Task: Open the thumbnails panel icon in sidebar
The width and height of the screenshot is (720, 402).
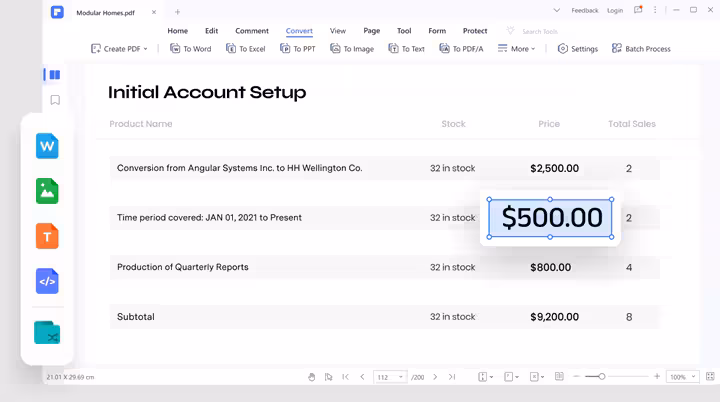Action: (55, 74)
